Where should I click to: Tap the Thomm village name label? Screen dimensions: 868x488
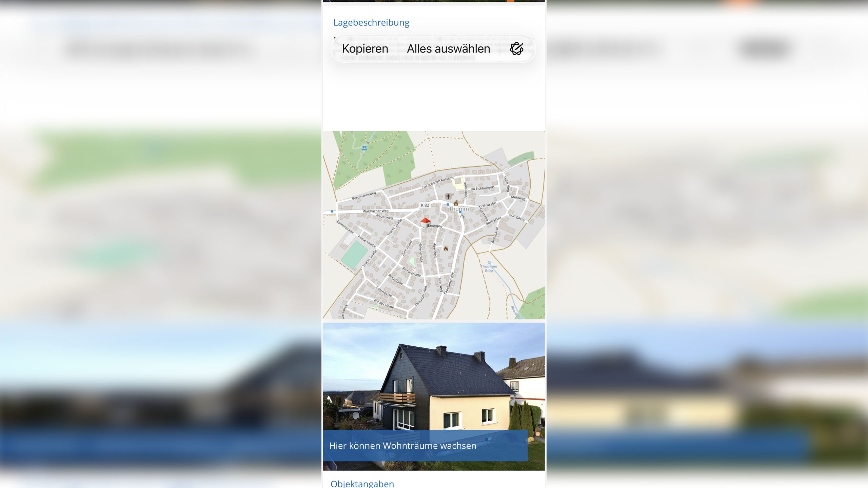459,209
